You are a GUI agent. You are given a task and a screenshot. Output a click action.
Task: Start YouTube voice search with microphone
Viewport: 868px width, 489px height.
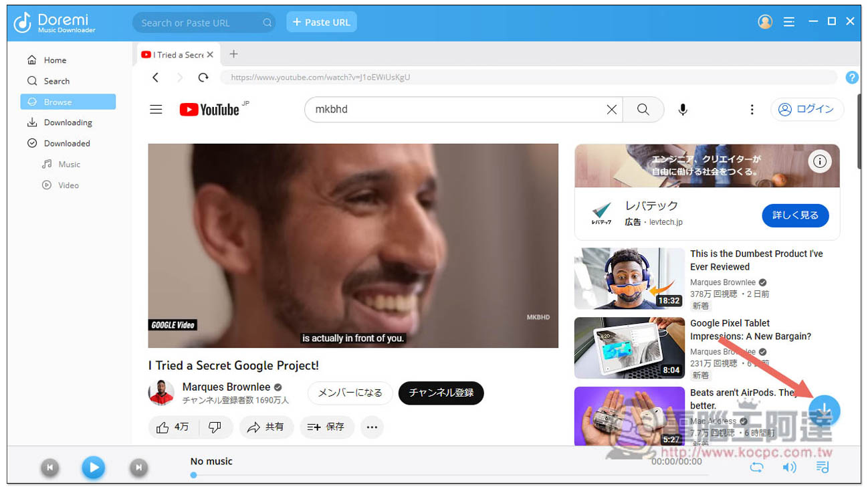(x=682, y=110)
